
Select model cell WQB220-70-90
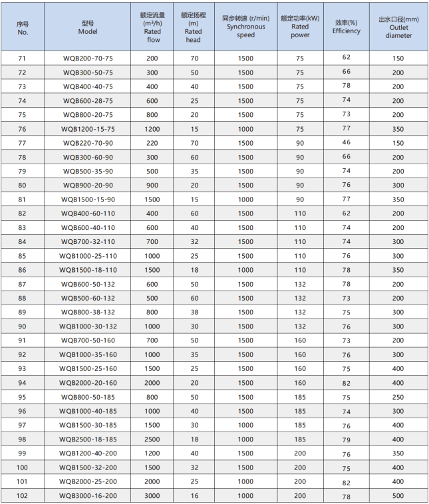pos(88,143)
